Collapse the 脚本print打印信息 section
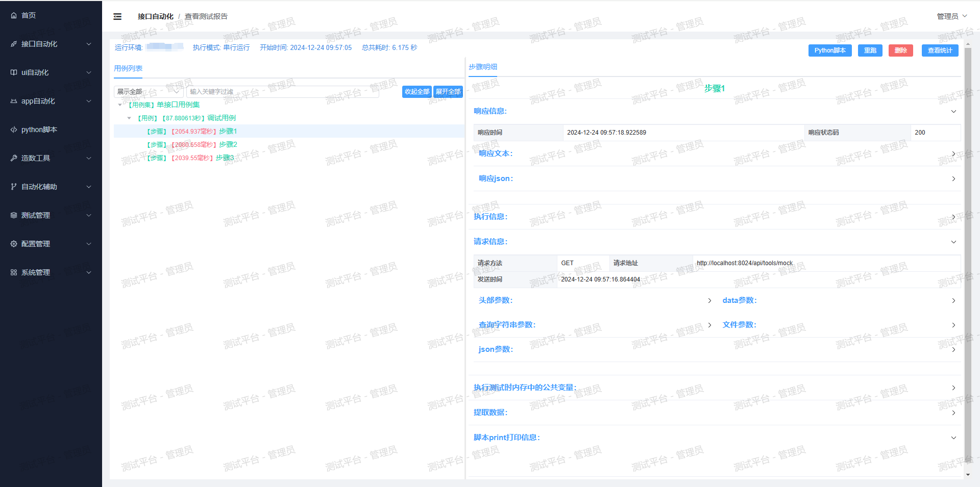980x487 pixels. [x=953, y=438]
